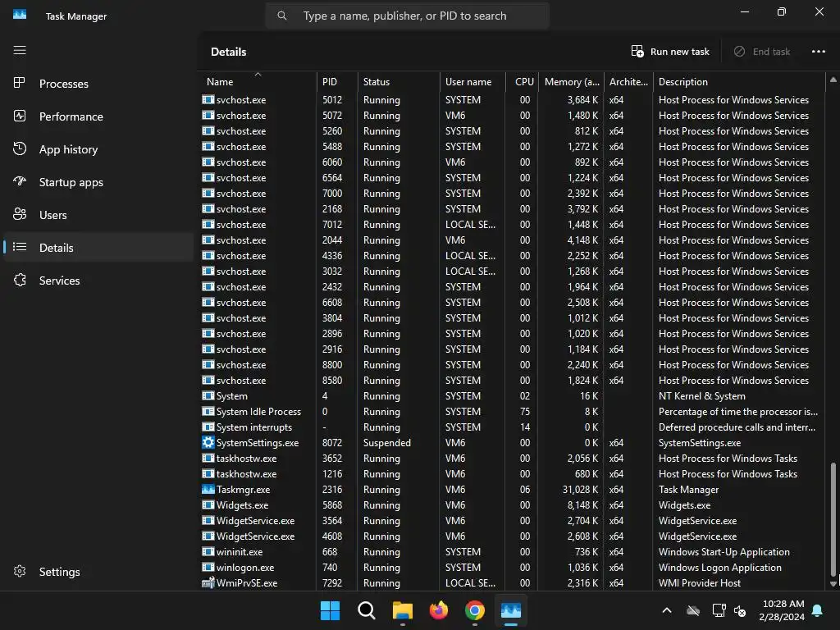Click the Performance sidebar icon
840x630 pixels.
tap(20, 116)
